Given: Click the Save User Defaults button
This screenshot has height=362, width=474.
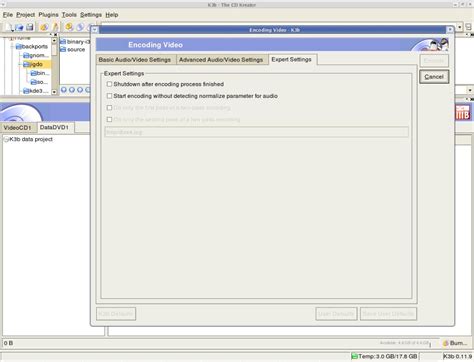Looking at the screenshot, I should (388, 314).
